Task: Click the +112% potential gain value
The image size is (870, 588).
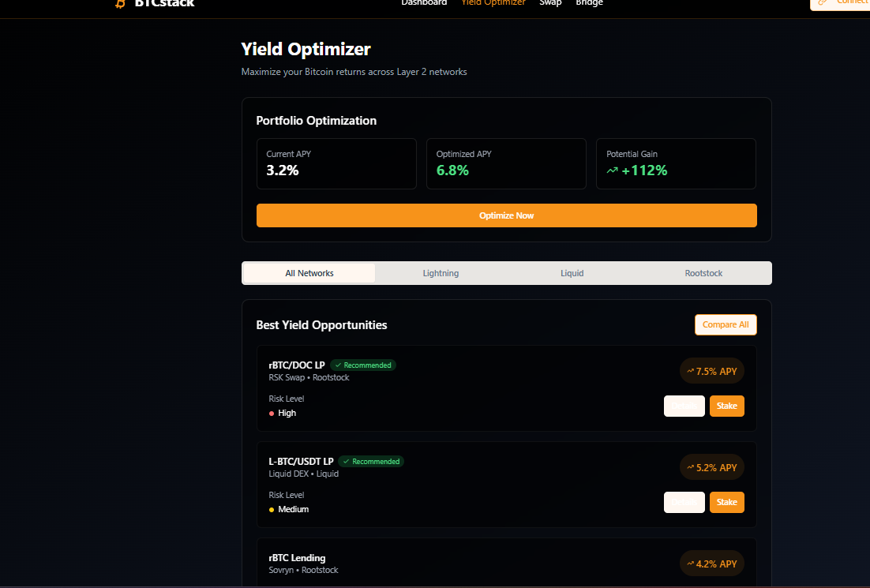Action: click(644, 170)
